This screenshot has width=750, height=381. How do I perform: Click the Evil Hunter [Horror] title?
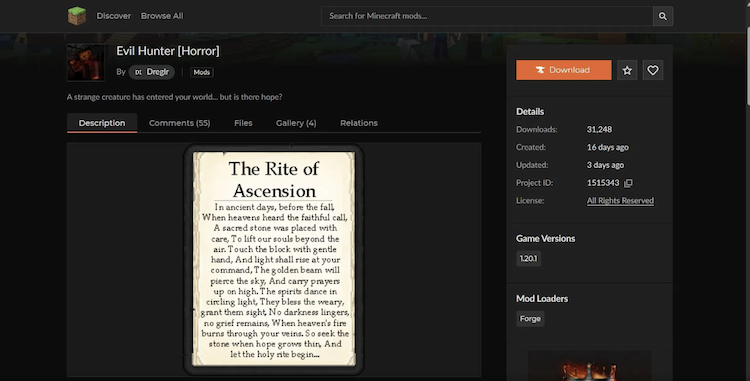(x=167, y=51)
